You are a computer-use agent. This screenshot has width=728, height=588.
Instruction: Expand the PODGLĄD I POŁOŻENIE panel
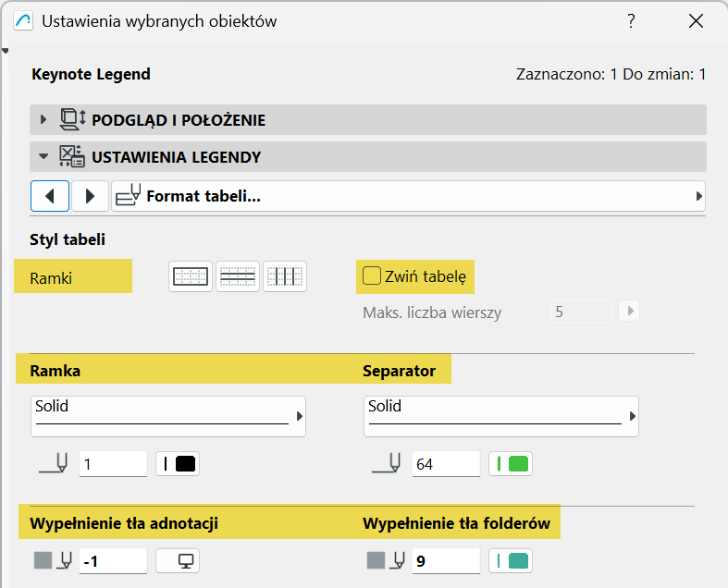point(43,119)
